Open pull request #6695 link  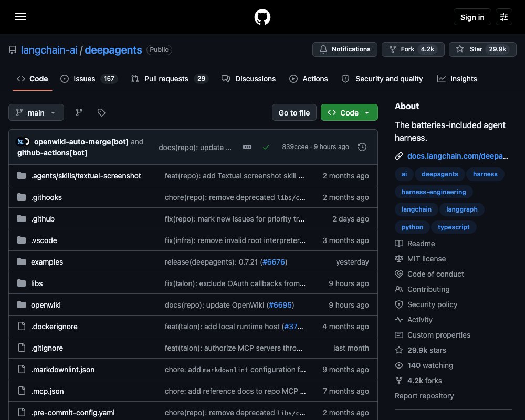(x=280, y=305)
